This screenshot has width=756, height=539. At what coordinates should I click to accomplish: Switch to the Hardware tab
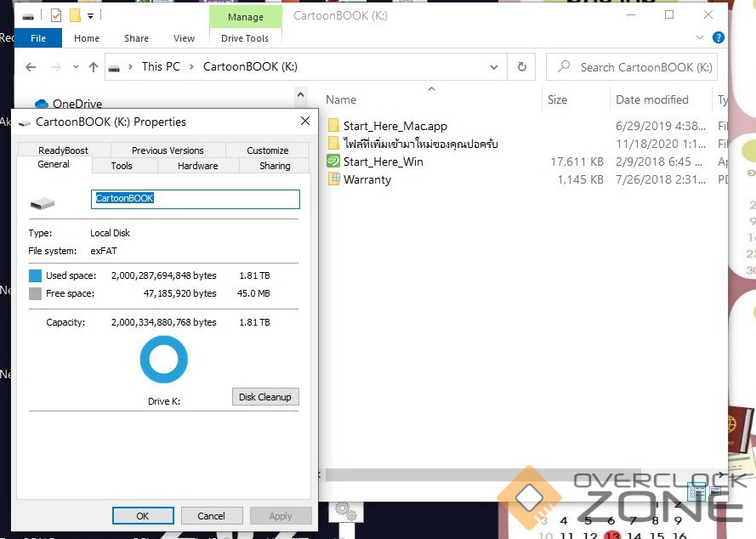[x=197, y=166]
